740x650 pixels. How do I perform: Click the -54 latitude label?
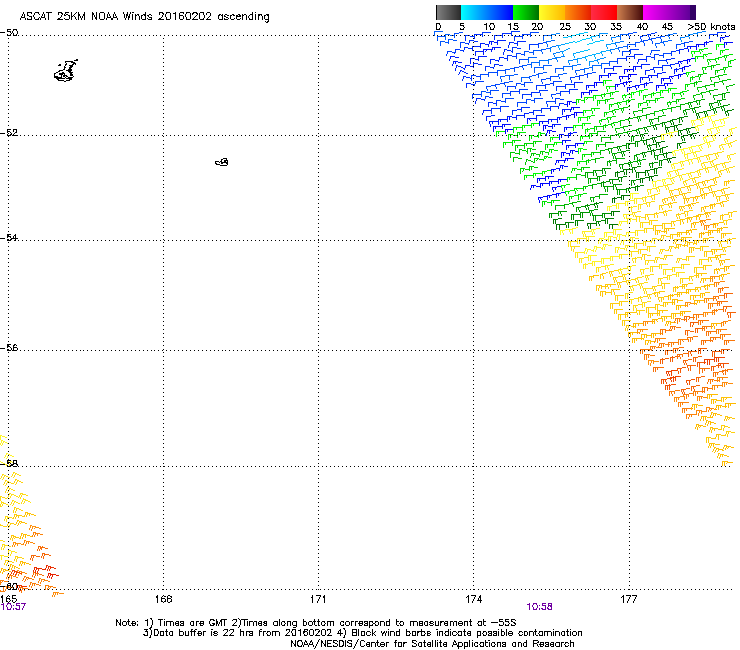[x=9, y=237]
